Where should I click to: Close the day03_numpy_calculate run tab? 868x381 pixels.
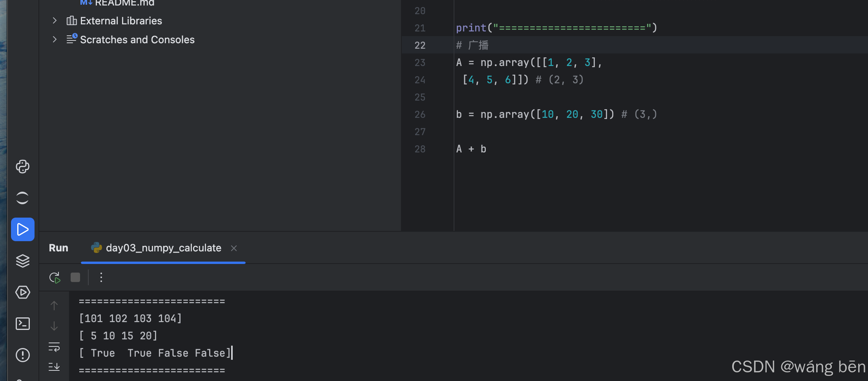point(234,248)
